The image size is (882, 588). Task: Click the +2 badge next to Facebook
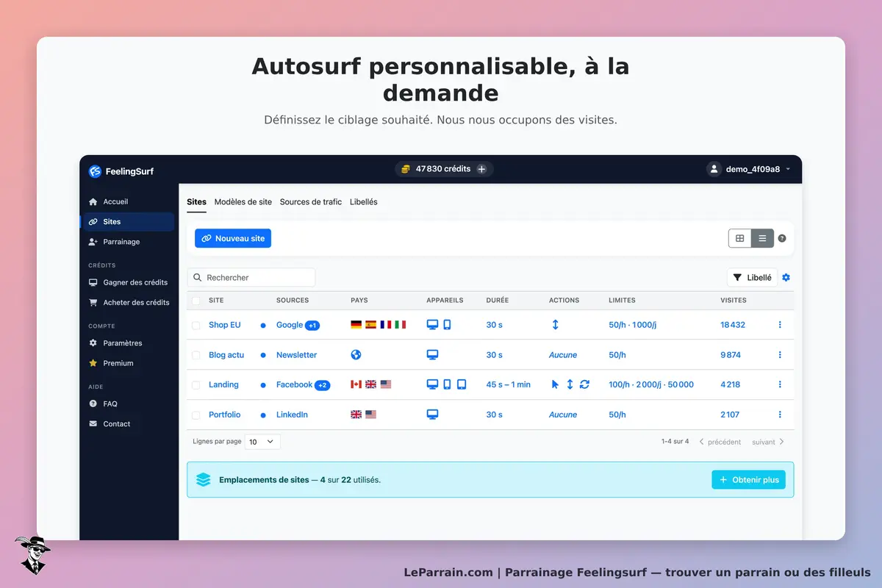click(x=322, y=385)
